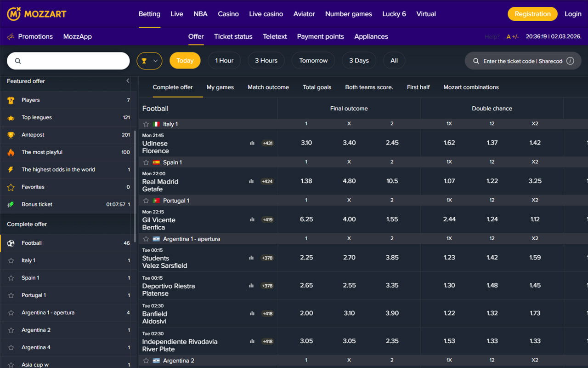Star the Spain 1 league header in table
The image size is (588, 368).
pyautogui.click(x=146, y=162)
